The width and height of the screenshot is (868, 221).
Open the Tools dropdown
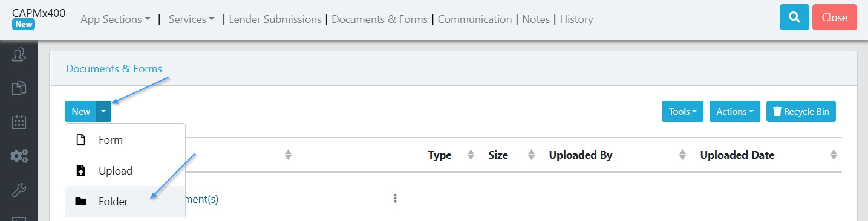pyautogui.click(x=683, y=111)
